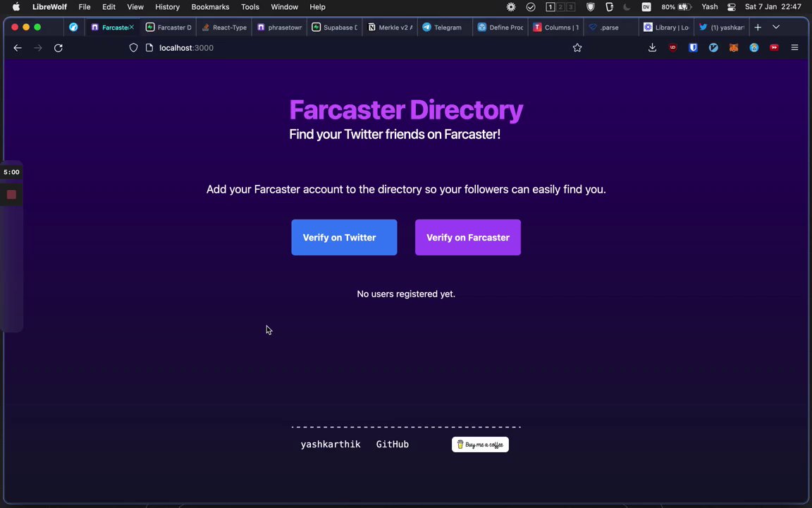Open the yashkarthik footer link
This screenshot has width=812, height=508.
click(x=331, y=445)
